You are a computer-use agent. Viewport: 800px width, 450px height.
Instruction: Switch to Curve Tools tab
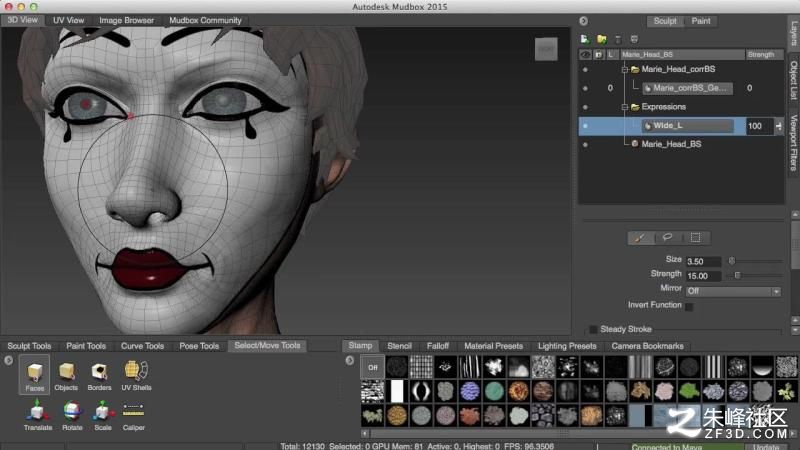coord(142,346)
